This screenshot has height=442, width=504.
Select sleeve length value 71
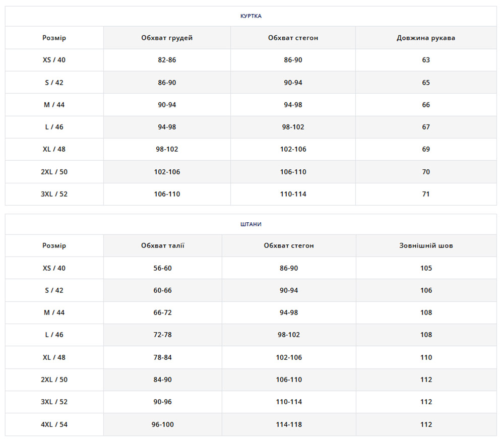pos(426,194)
